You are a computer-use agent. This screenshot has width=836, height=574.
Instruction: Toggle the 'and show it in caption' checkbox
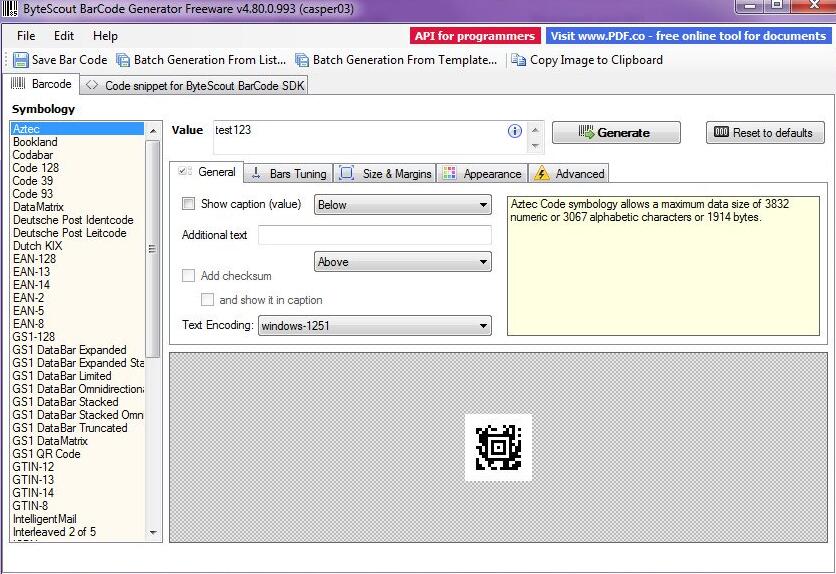(x=207, y=299)
